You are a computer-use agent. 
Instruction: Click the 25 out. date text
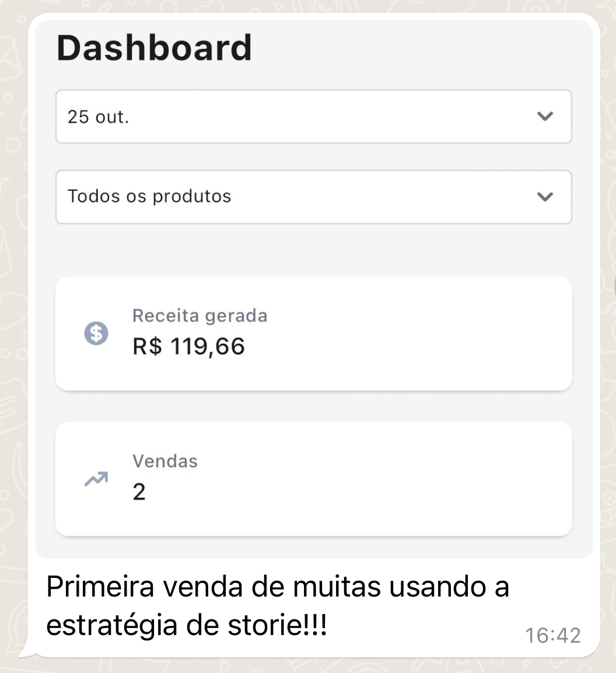click(98, 117)
